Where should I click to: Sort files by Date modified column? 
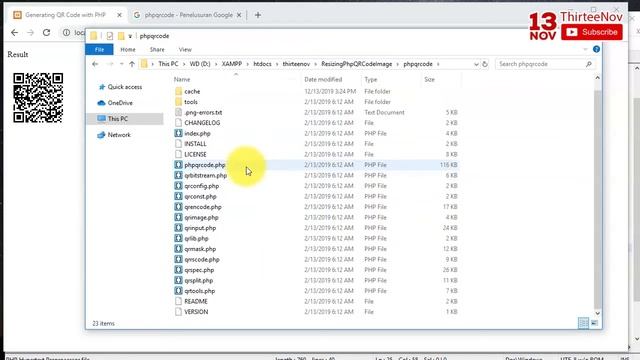[x=323, y=80]
